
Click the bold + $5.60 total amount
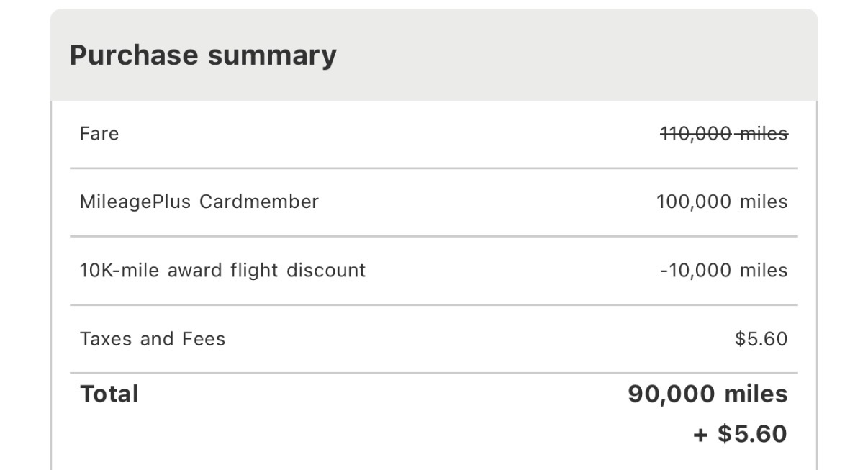[740, 434]
